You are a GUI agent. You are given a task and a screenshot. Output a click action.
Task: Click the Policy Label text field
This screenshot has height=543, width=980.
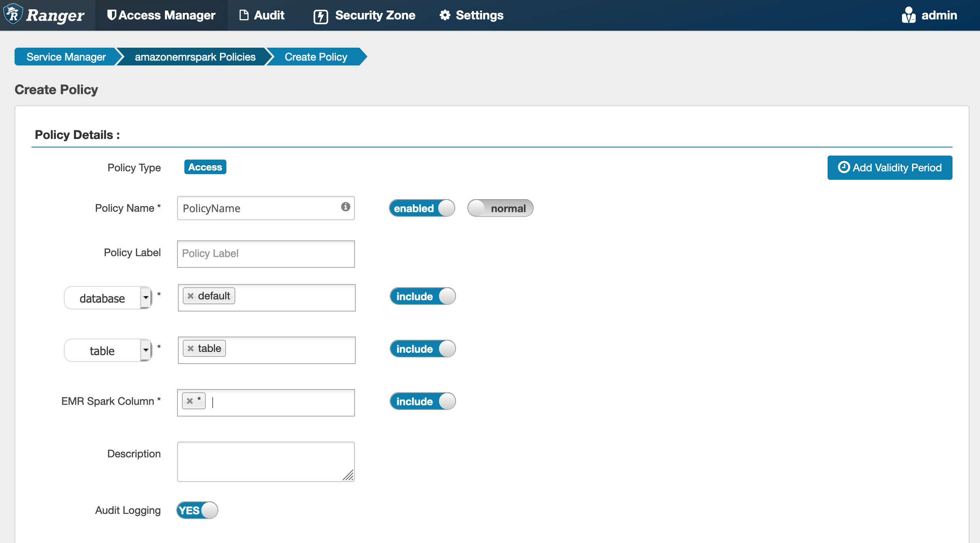[x=266, y=253]
